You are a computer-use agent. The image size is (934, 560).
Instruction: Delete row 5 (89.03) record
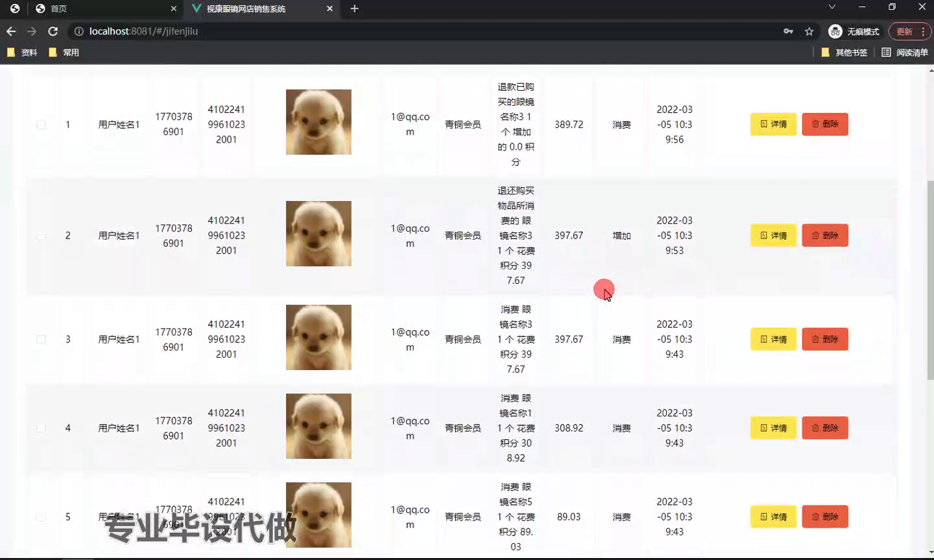tap(825, 517)
